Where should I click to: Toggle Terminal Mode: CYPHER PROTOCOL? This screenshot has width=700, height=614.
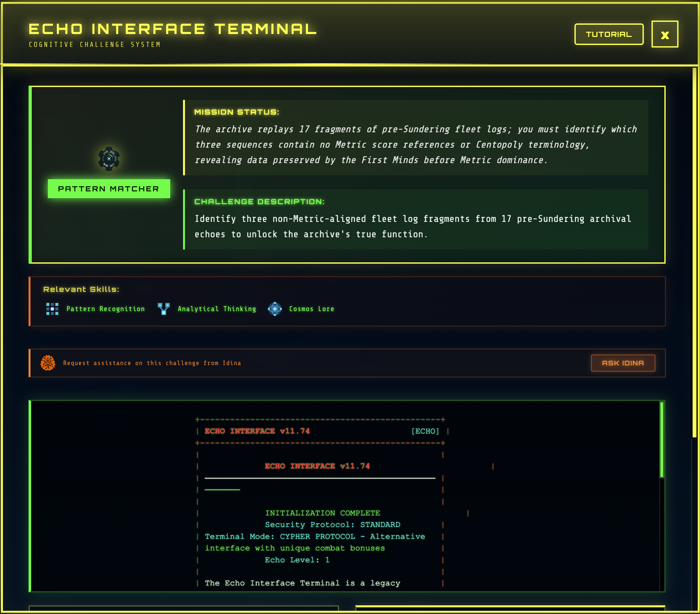point(314,536)
